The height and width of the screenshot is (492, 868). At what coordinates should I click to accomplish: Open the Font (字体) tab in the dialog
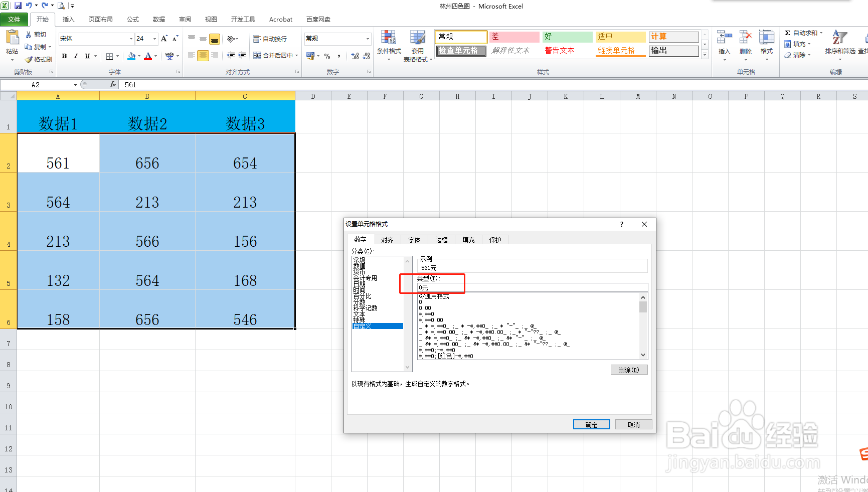click(x=414, y=240)
